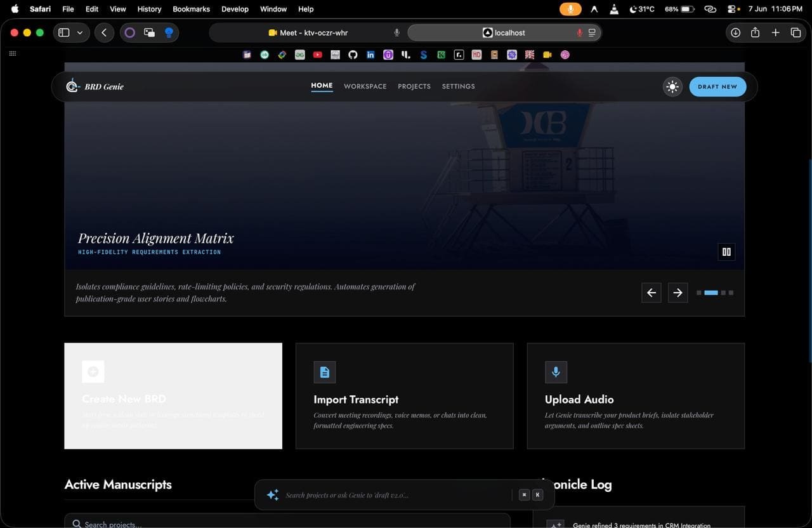The image size is (812, 528).
Task: Open the PROJECTS nav item
Action: [414, 86]
